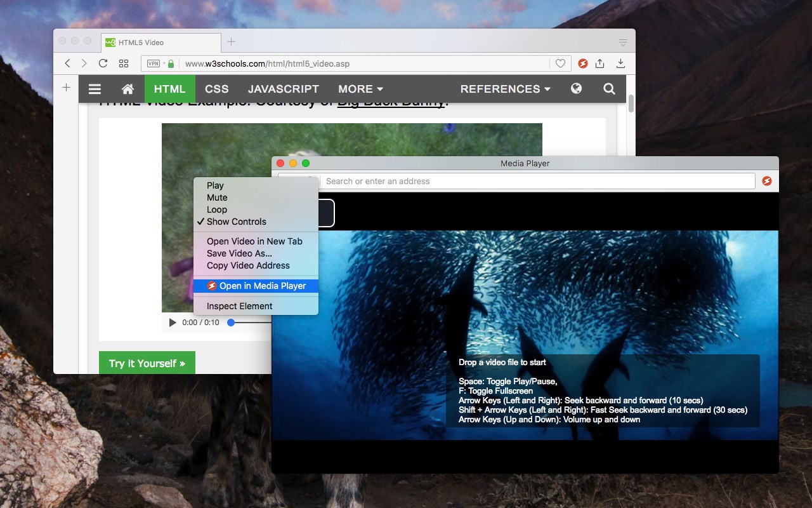
Task: Open the globe translate icon
Action: [576, 89]
